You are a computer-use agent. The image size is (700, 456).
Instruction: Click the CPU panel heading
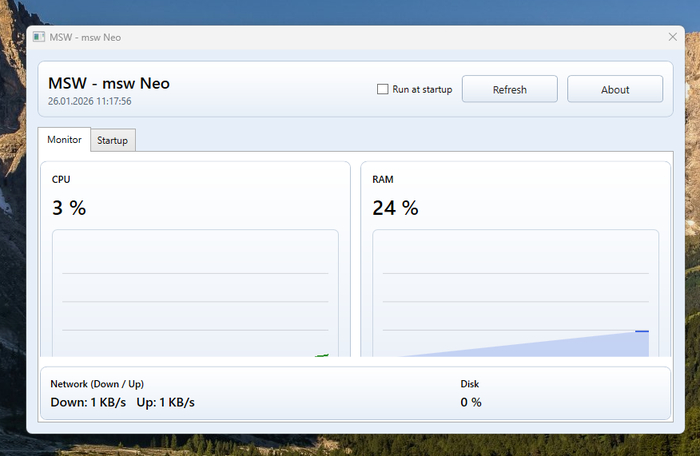pos(61,180)
